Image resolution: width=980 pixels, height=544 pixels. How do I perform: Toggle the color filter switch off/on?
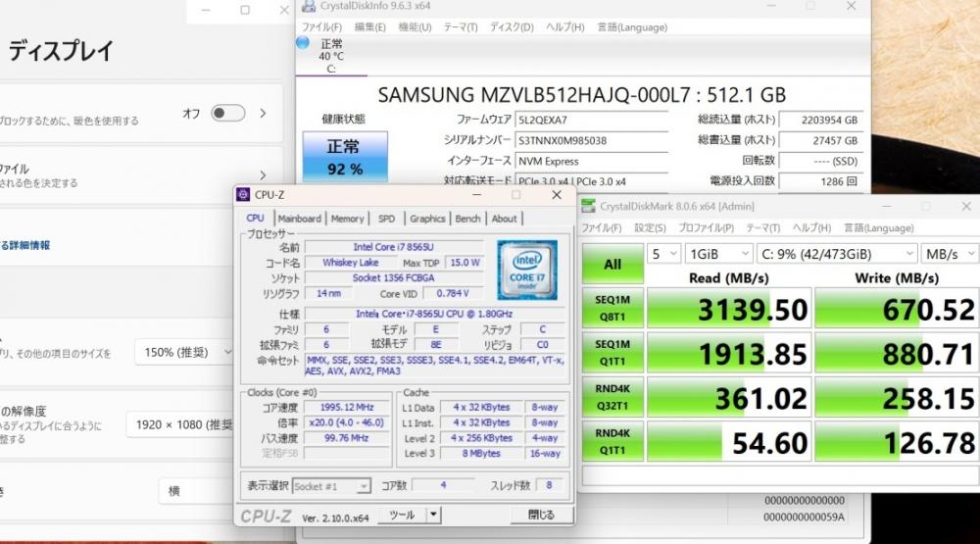(x=227, y=113)
